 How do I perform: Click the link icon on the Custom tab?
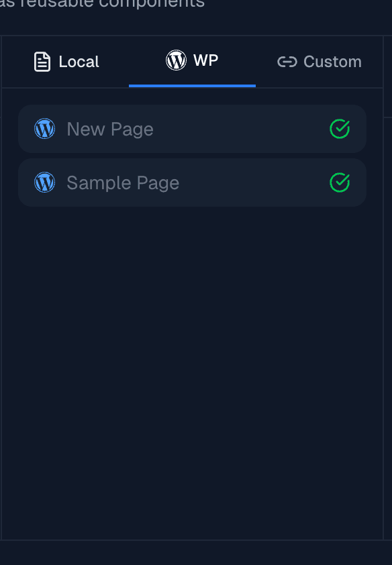coord(287,61)
